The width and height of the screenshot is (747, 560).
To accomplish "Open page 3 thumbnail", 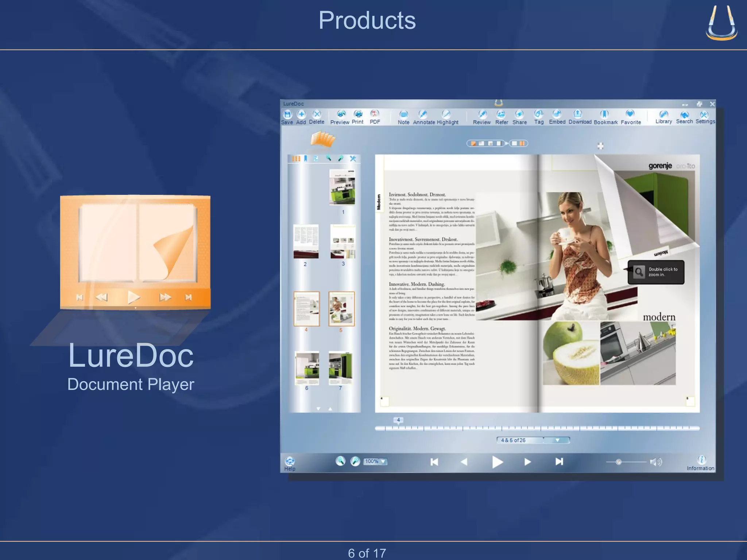I will pos(343,241).
